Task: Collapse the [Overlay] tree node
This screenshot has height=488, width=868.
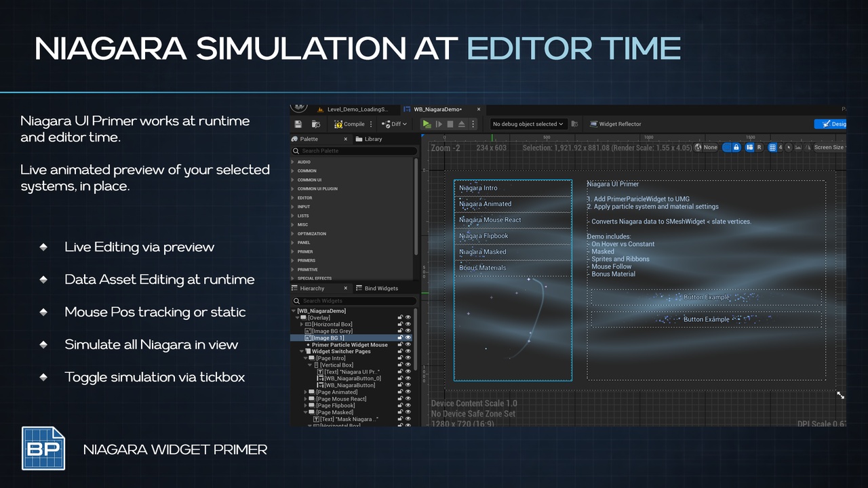Action: (x=297, y=317)
